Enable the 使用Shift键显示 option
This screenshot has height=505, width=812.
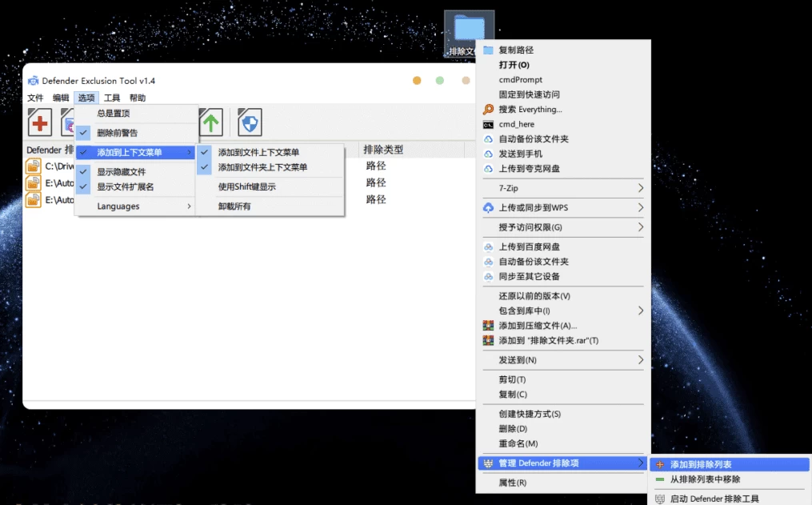click(270, 186)
